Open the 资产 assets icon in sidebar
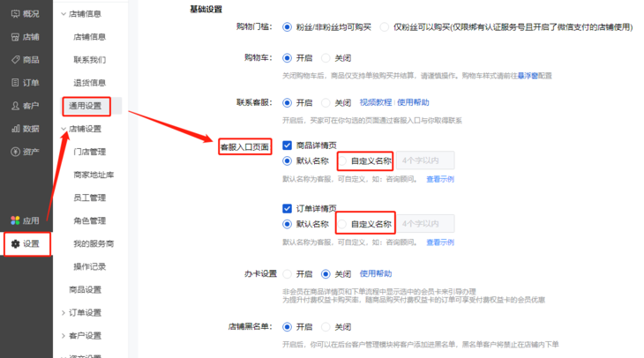644x358 pixels. [x=15, y=152]
